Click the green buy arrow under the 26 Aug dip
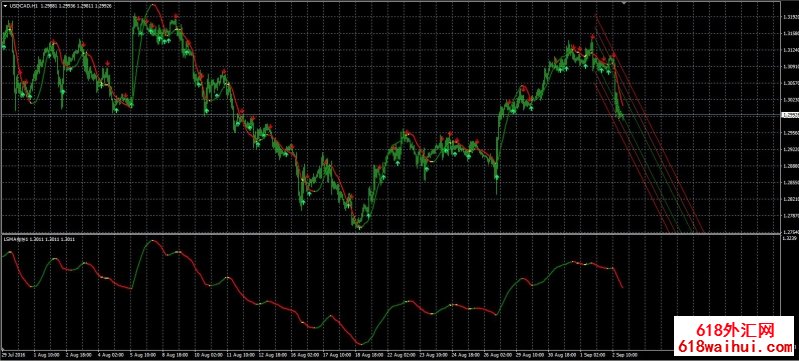799x361 pixels. point(497,176)
